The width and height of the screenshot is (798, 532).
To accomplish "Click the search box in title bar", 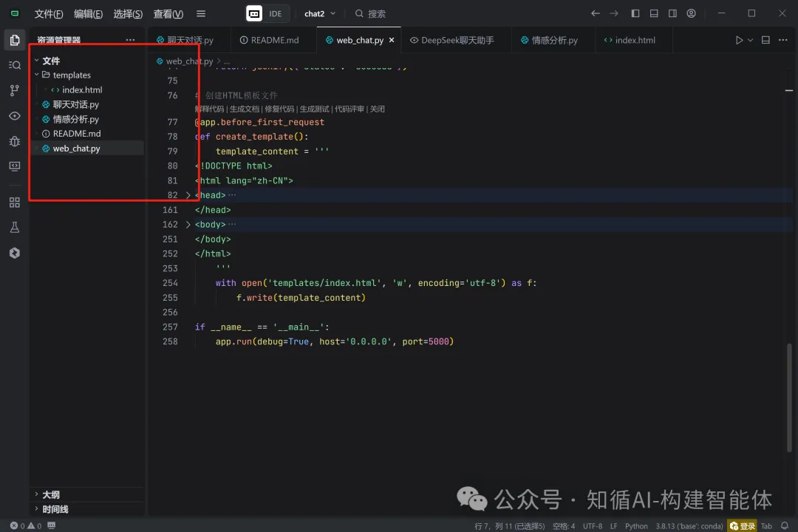I will coord(370,14).
